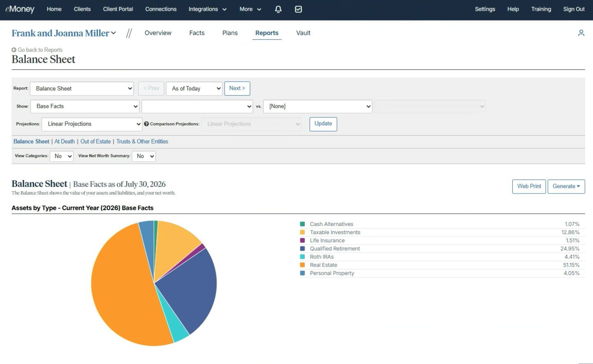The height and width of the screenshot is (364, 593).
Task: Click the Update button
Action: coord(323,124)
